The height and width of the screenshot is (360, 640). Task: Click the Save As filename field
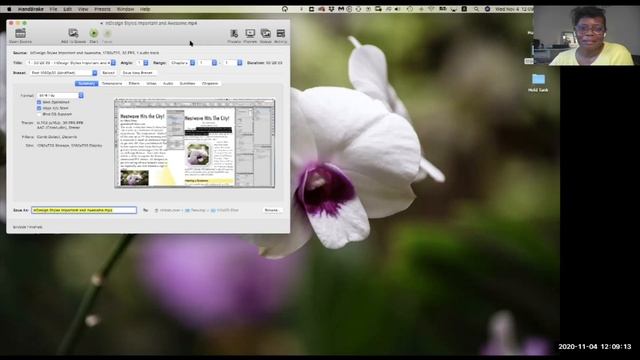(84, 210)
